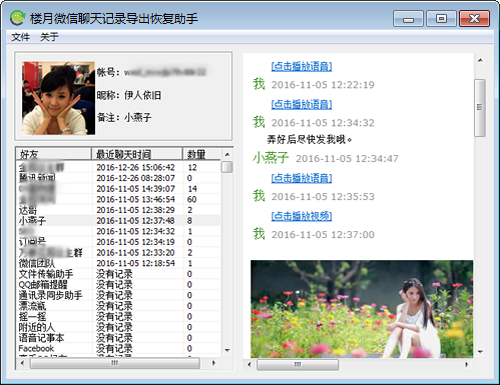Select the 达哥 friend row
Screen dimensions: 500x385
118,210
